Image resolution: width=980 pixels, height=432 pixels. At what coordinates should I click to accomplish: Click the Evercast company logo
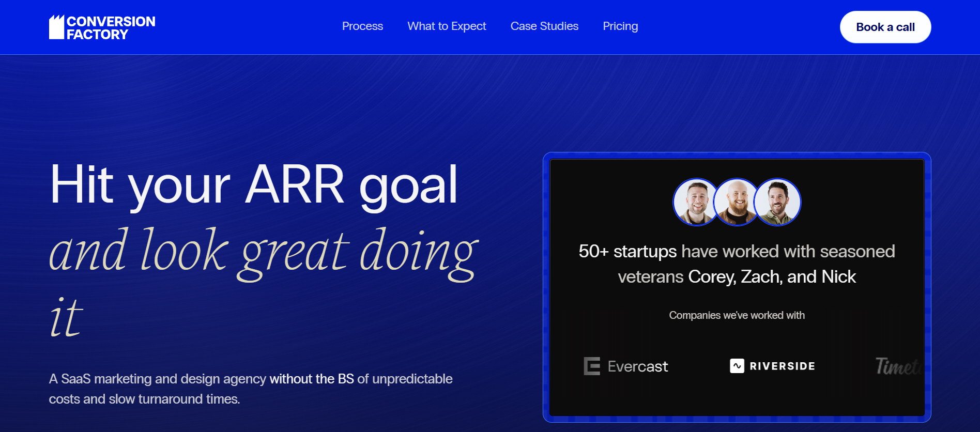click(626, 366)
